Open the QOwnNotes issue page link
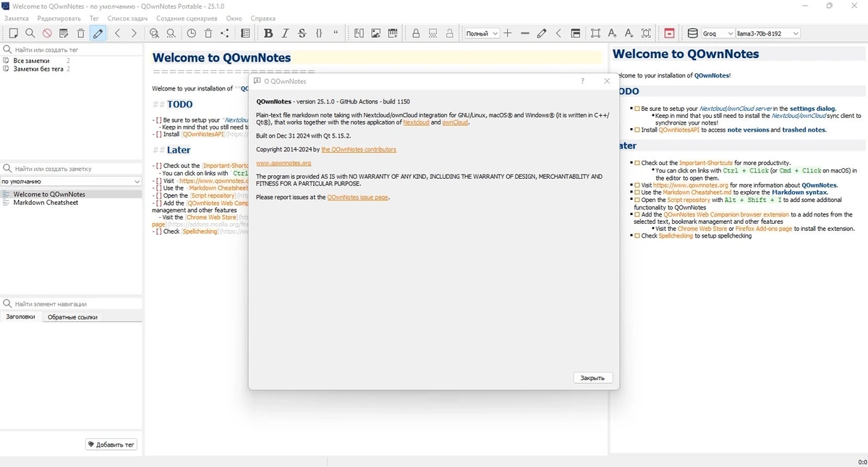The height and width of the screenshot is (467, 868). pyautogui.click(x=357, y=197)
